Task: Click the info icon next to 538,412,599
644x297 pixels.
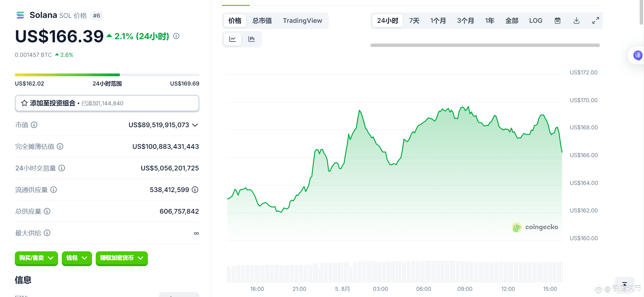Action: click(195, 190)
